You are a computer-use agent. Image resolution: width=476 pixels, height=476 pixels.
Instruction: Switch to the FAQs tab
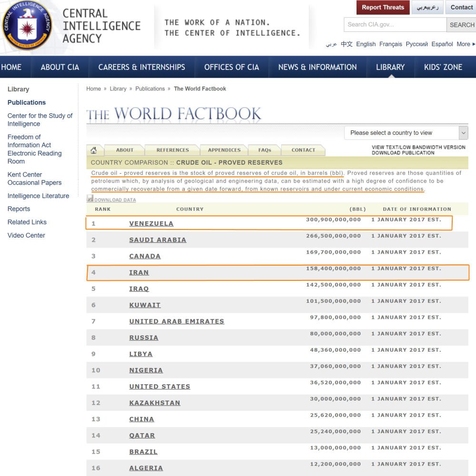coord(265,150)
